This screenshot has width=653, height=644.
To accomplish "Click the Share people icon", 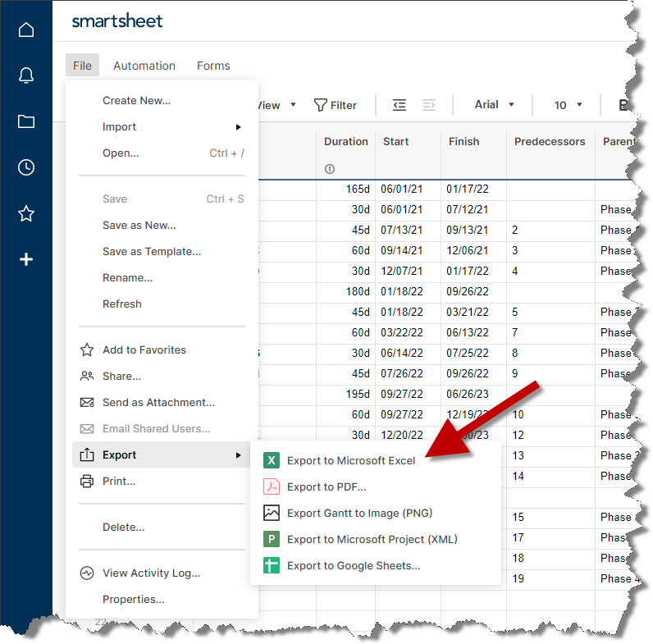I will 87,376.
